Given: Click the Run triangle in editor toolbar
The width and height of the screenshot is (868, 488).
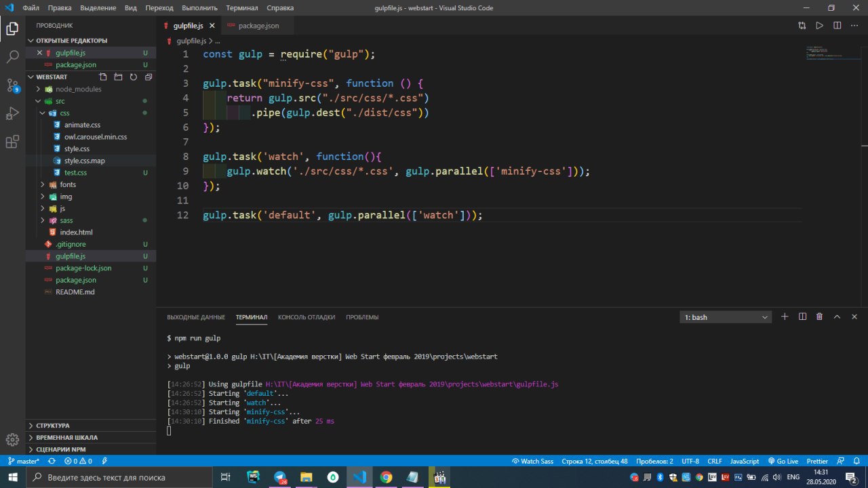Looking at the screenshot, I should (x=819, y=26).
